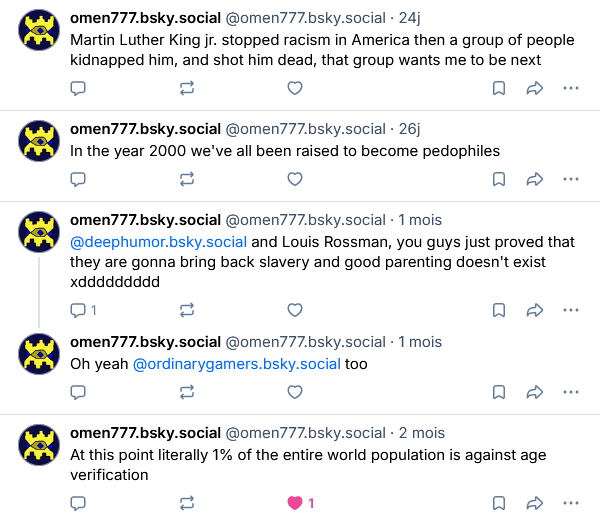600x520 pixels.
Task: Reply to the 'year 2000' post
Action: 78,179
